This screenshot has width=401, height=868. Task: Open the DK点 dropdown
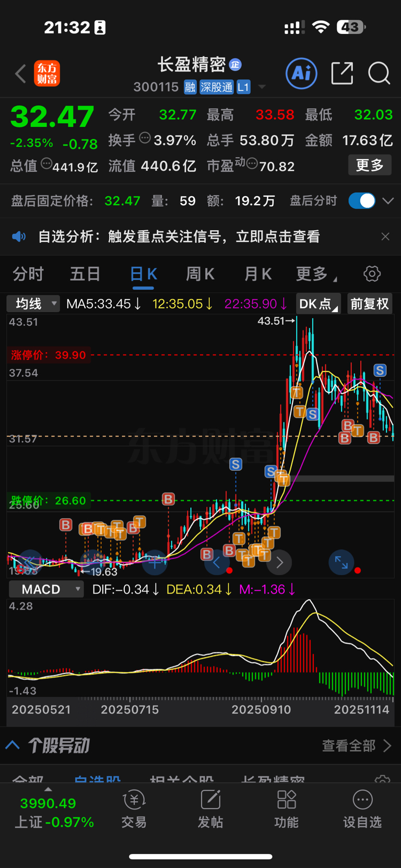click(x=318, y=304)
